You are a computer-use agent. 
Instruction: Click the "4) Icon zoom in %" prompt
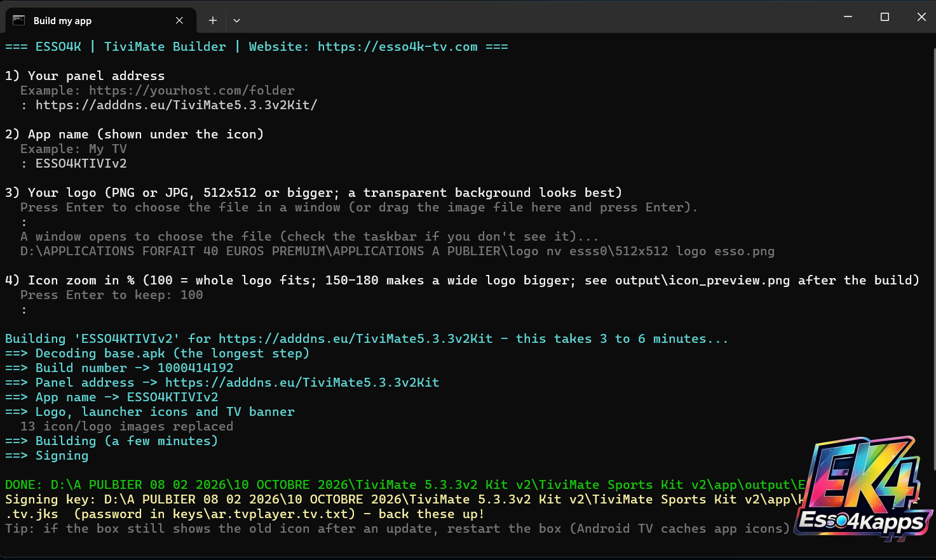462,280
